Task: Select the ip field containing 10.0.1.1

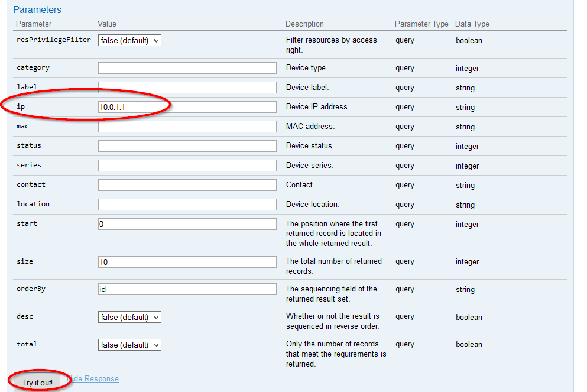Action: pyautogui.click(x=187, y=107)
